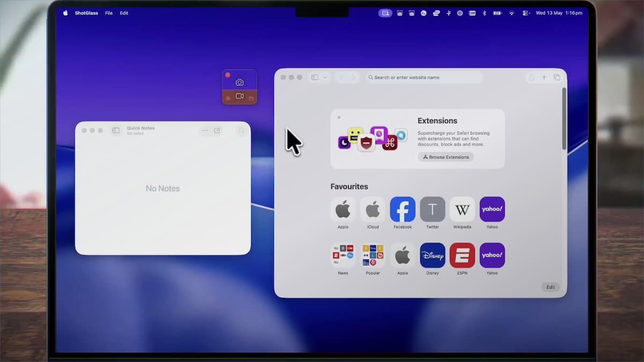The height and width of the screenshot is (362, 644).
Task: Open Yahoo in the first favourites row
Action: click(492, 209)
